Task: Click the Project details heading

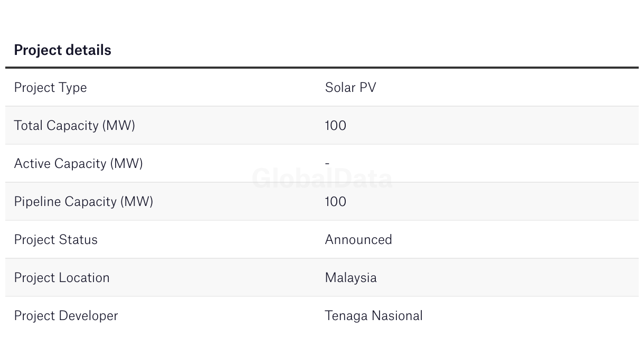Action: [62, 50]
